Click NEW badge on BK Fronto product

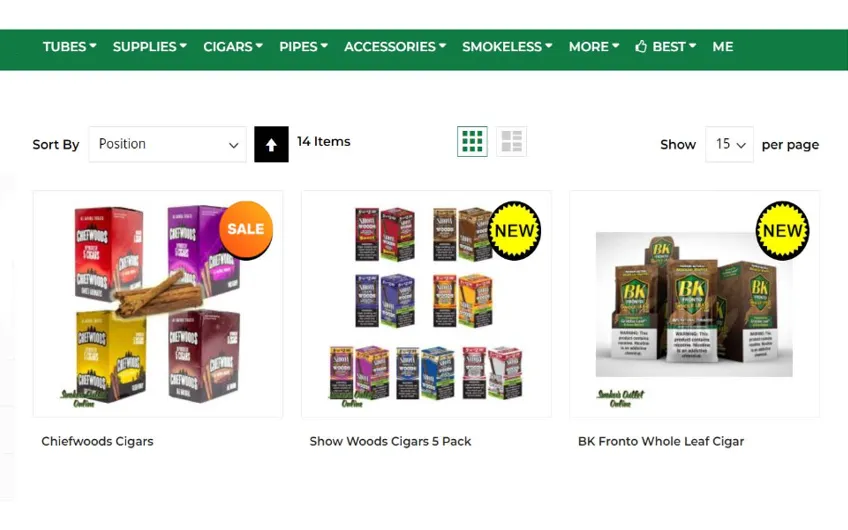[x=783, y=230]
